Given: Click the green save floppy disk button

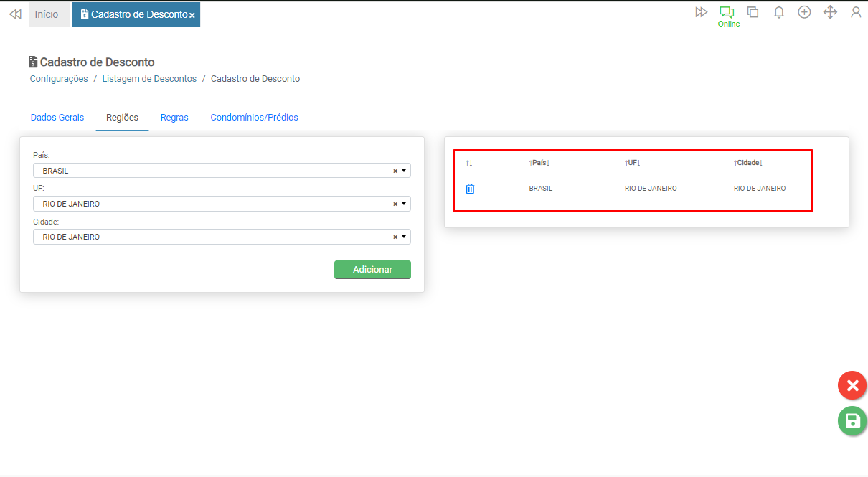Looking at the screenshot, I should [852, 421].
